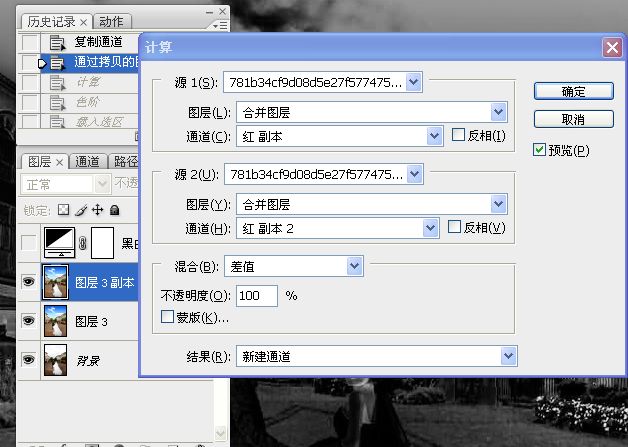Select the 通过拷贝的 history state
Image resolution: width=628 pixels, height=447 pixels.
107,62
